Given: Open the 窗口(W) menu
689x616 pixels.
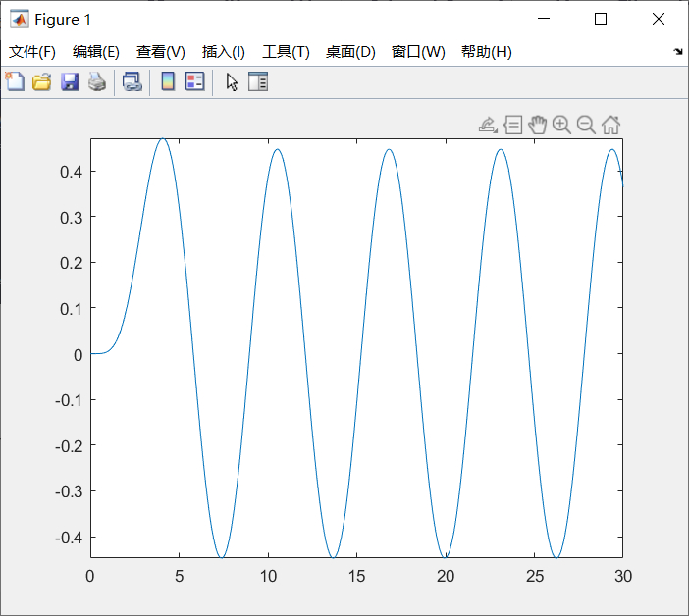Looking at the screenshot, I should [418, 52].
